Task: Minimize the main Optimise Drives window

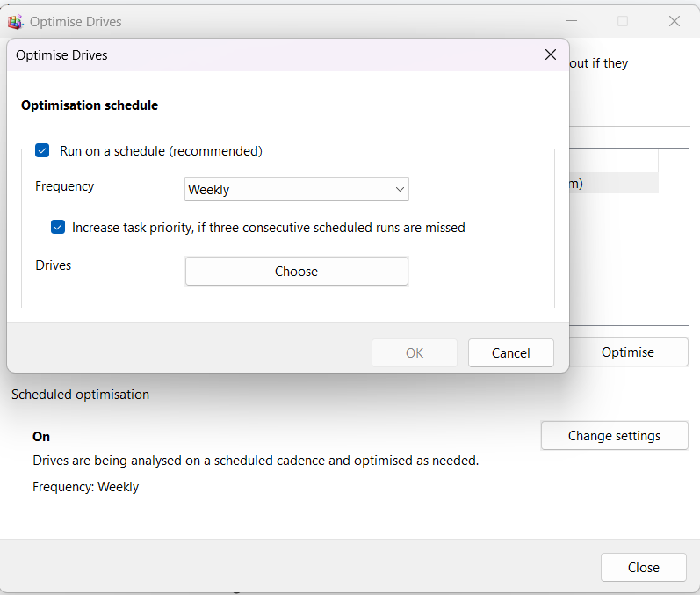Action: tap(572, 21)
